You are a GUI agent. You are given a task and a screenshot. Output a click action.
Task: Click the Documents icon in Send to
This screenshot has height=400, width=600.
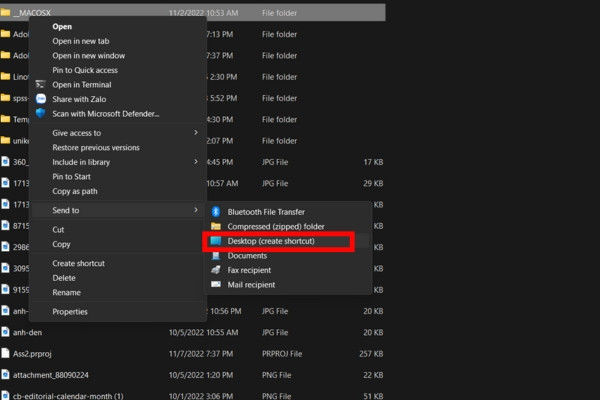tap(216, 255)
